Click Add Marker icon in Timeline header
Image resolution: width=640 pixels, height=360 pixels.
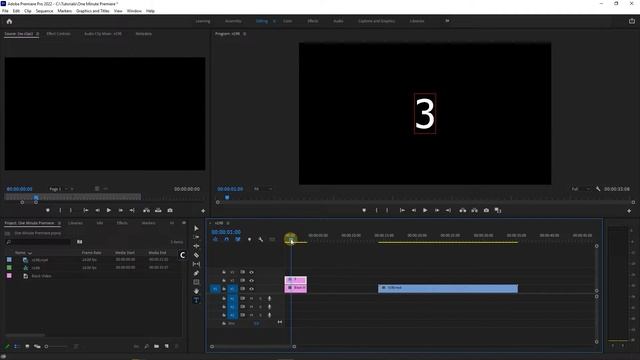coord(249,239)
